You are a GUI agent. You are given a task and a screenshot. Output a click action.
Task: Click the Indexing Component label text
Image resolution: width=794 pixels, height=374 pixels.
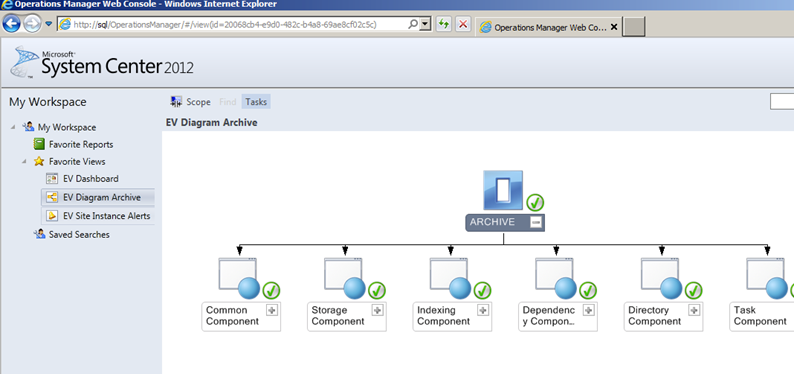[444, 316]
